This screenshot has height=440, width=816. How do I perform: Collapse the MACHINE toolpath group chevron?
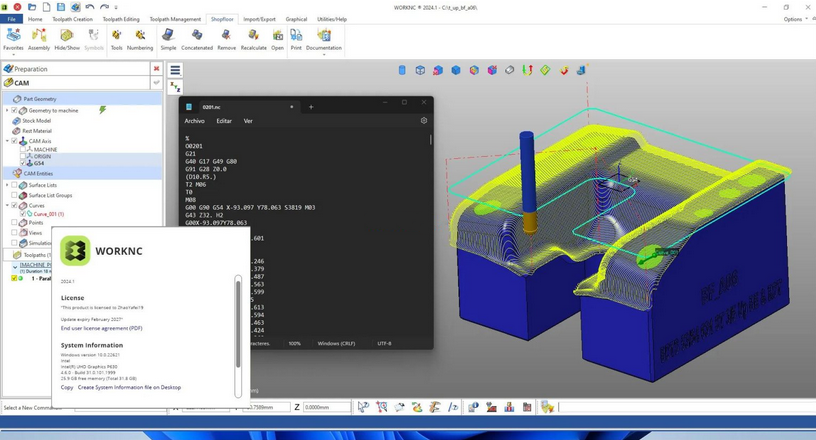point(15,267)
